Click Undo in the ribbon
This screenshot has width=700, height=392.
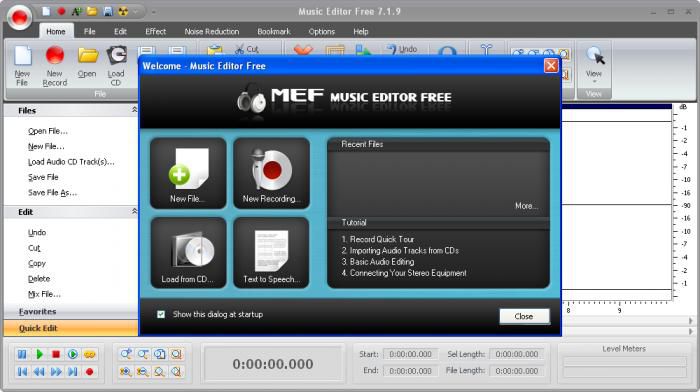pyautogui.click(x=402, y=49)
